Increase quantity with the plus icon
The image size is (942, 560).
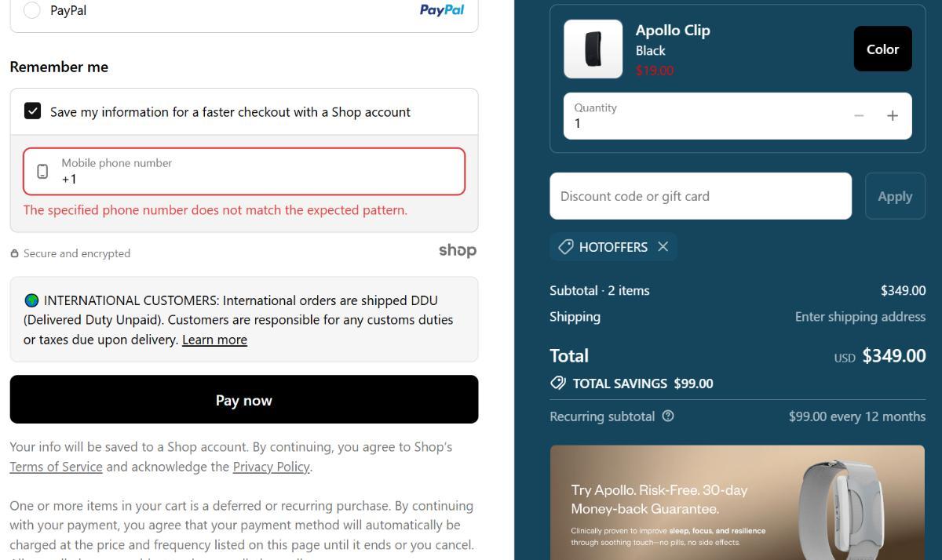893,116
